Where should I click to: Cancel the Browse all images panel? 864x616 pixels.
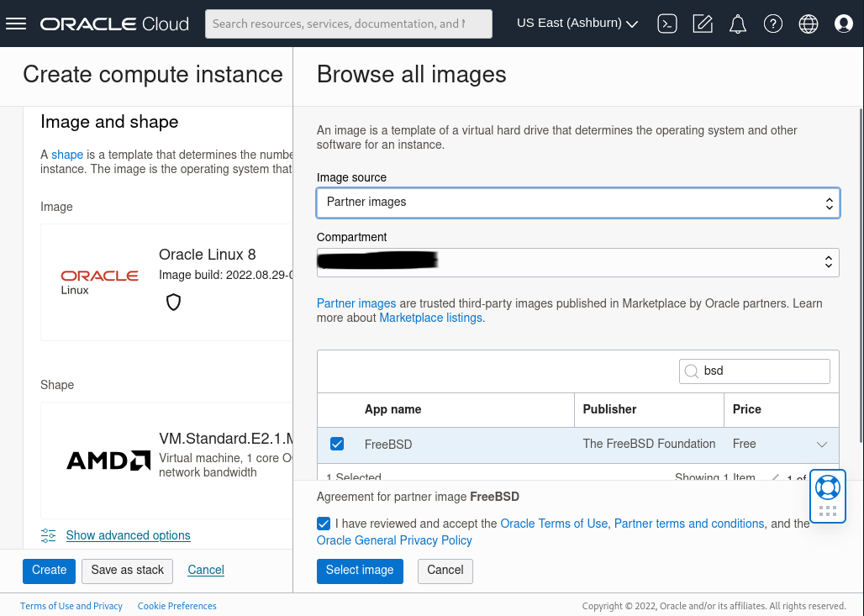tap(445, 571)
